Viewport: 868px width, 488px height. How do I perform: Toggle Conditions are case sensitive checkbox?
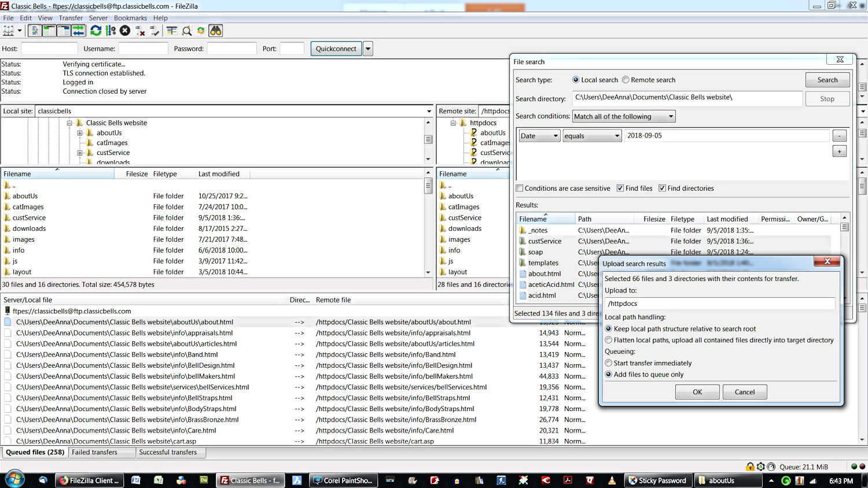[520, 188]
